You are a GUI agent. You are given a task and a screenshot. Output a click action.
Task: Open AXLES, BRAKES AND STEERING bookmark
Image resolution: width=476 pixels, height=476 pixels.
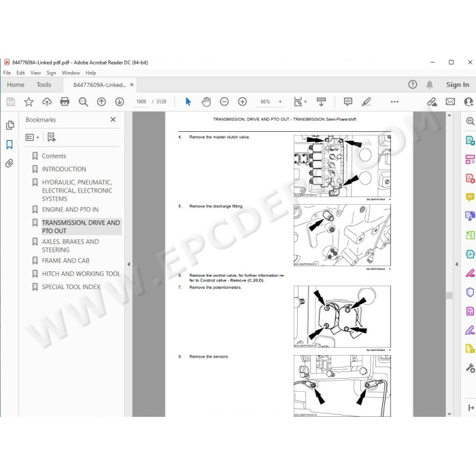pyautogui.click(x=71, y=246)
